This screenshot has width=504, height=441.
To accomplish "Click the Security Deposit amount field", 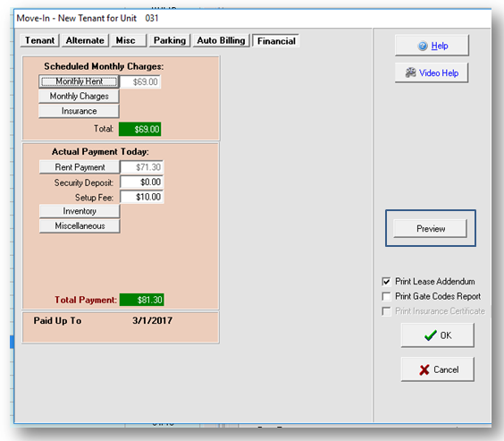I will pyautogui.click(x=142, y=182).
